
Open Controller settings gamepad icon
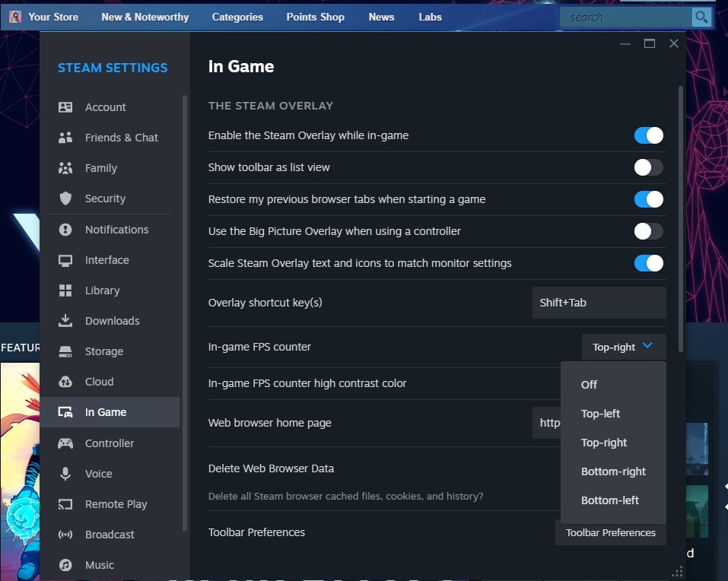pos(65,443)
